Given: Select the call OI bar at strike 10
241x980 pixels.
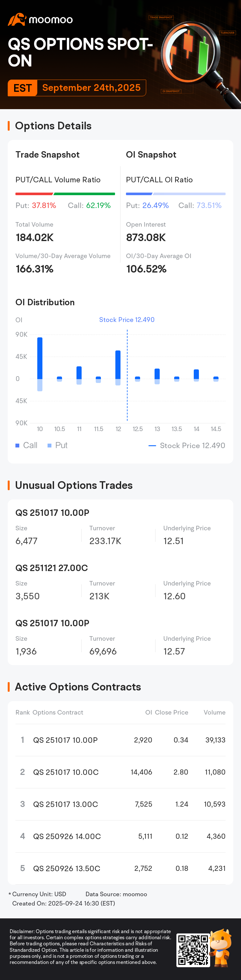Looking at the screenshot, I should click(x=40, y=358).
